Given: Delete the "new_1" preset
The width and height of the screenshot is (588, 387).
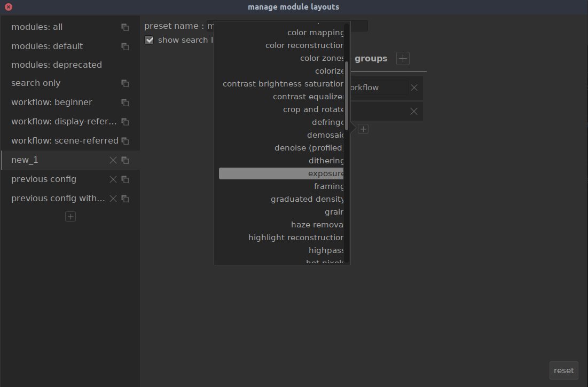Looking at the screenshot, I should click(x=113, y=160).
